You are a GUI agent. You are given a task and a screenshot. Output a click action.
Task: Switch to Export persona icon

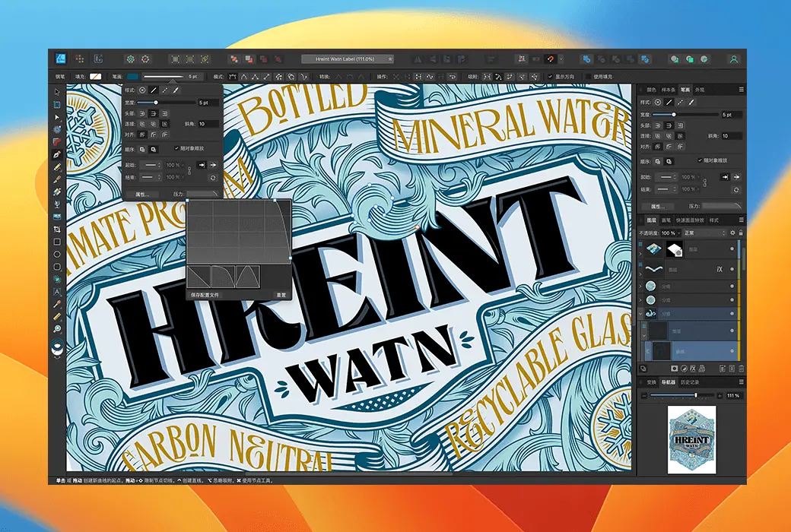pos(98,59)
